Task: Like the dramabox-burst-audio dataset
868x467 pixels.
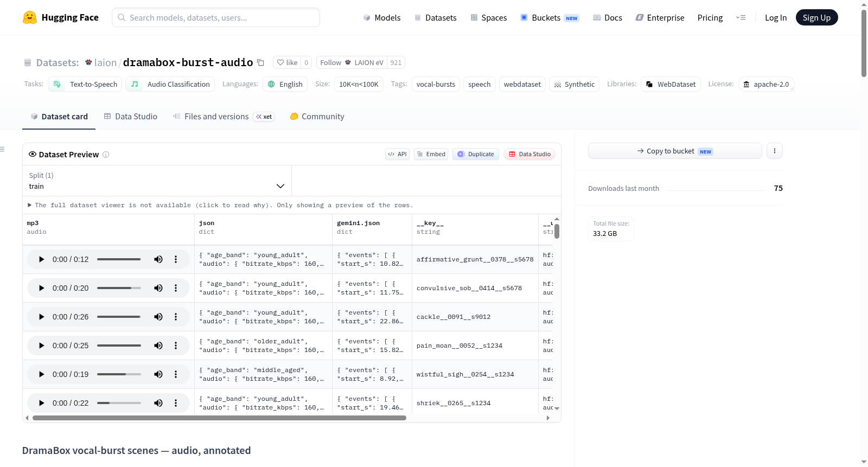Action: 287,62
